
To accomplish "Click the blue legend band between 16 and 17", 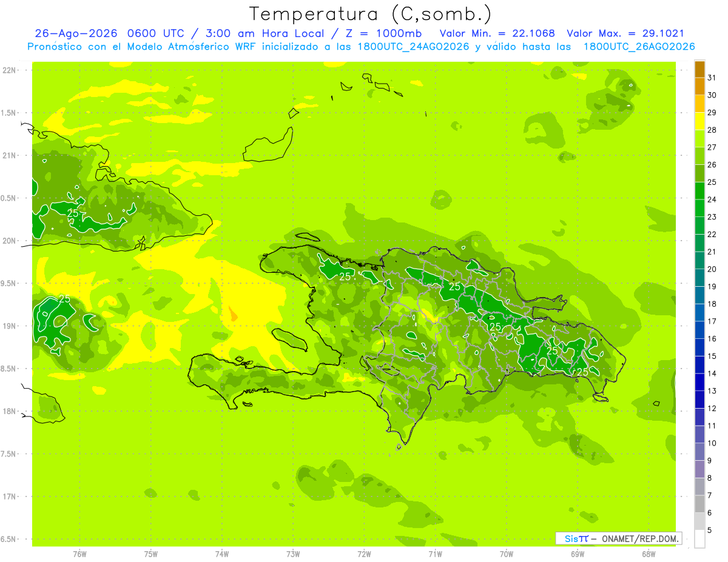I will 699,330.
